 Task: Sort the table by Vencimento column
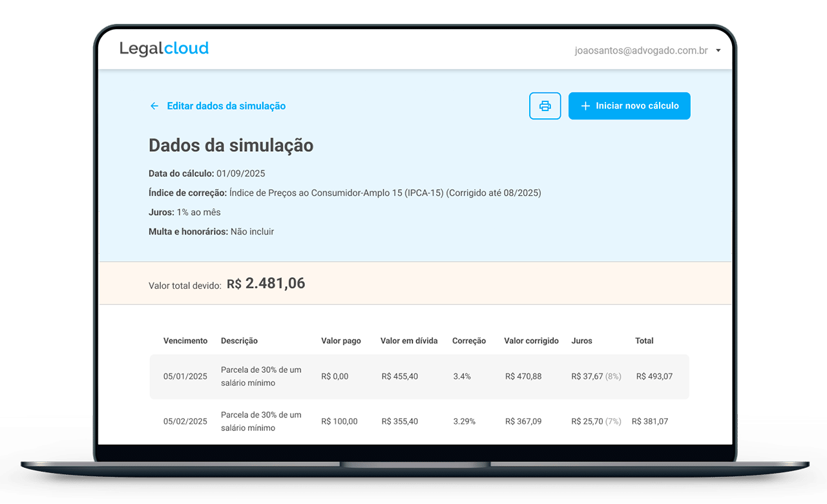click(185, 341)
